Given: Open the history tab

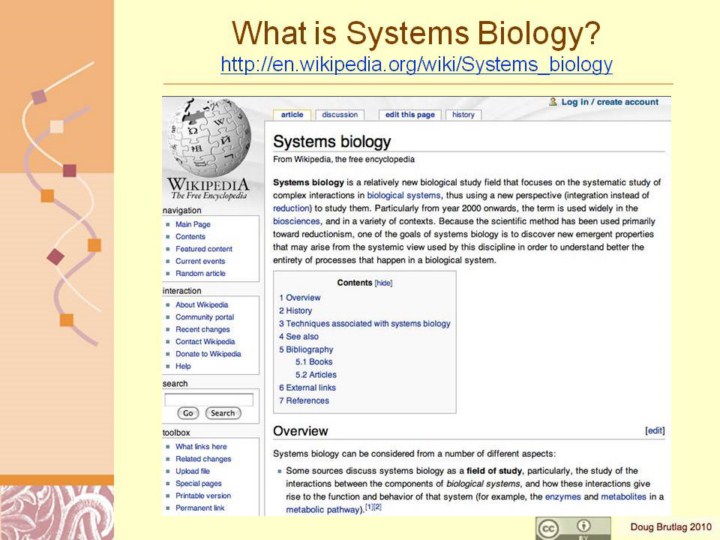Looking at the screenshot, I should coord(463,115).
